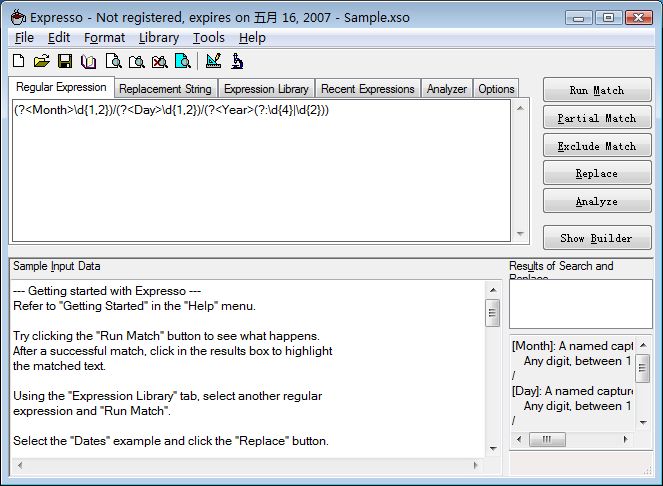This screenshot has height=486, width=663.
Task: Switch to the Replacement String tab
Action: click(165, 89)
